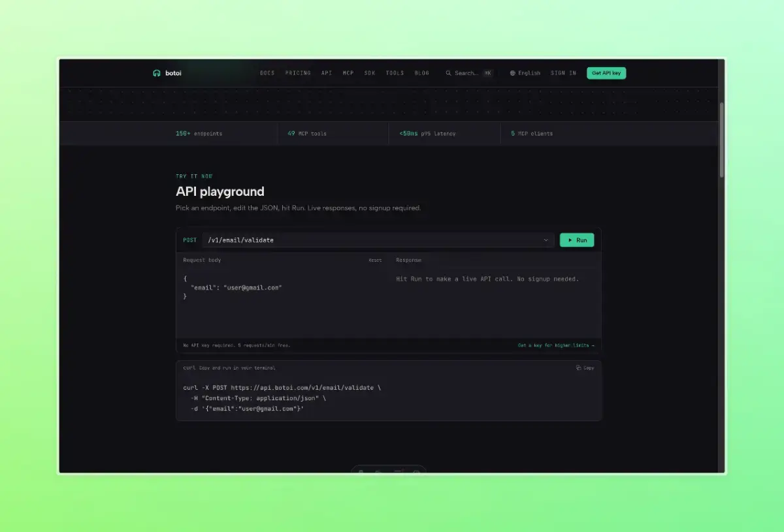Click the copy icon for curl snippet
Screen dimensions: 784x532
[x=578, y=368]
